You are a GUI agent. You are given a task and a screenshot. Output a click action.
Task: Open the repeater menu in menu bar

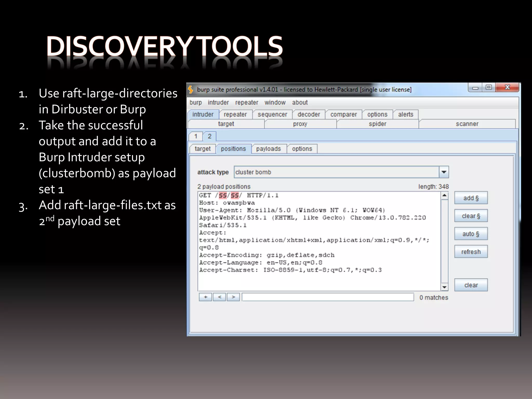[247, 103]
